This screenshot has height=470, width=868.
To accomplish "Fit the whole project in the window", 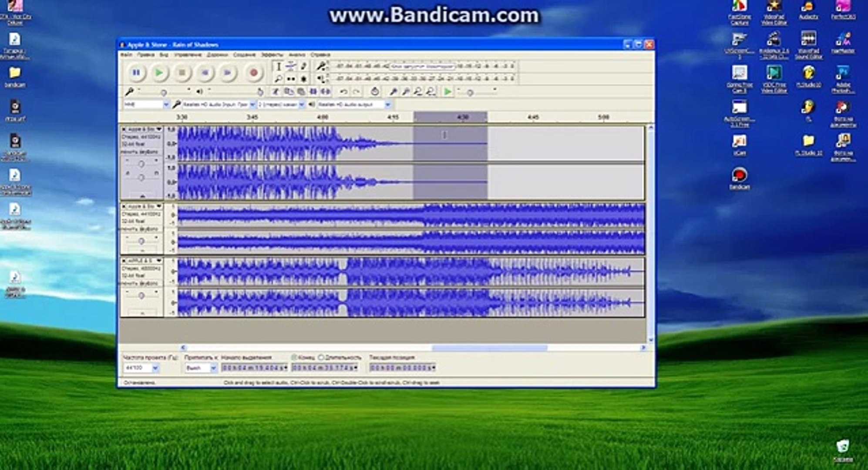I will point(431,92).
